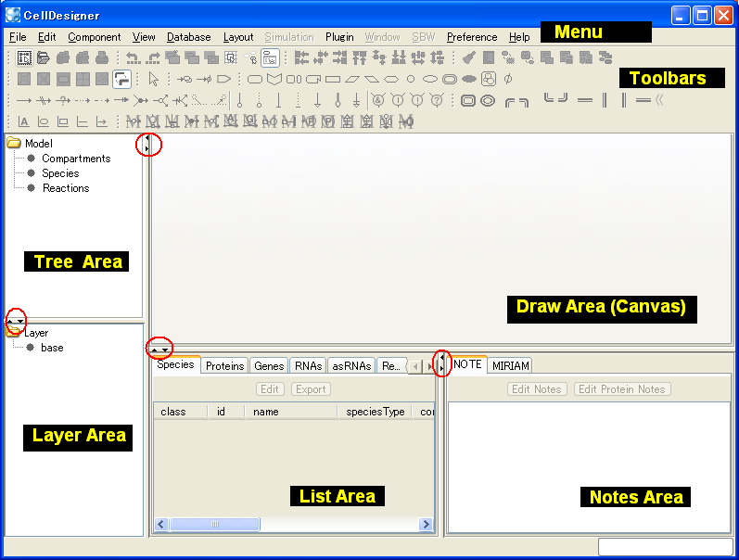This screenshot has width=739, height=560.
Task: Open the Component menu
Action: (x=95, y=37)
